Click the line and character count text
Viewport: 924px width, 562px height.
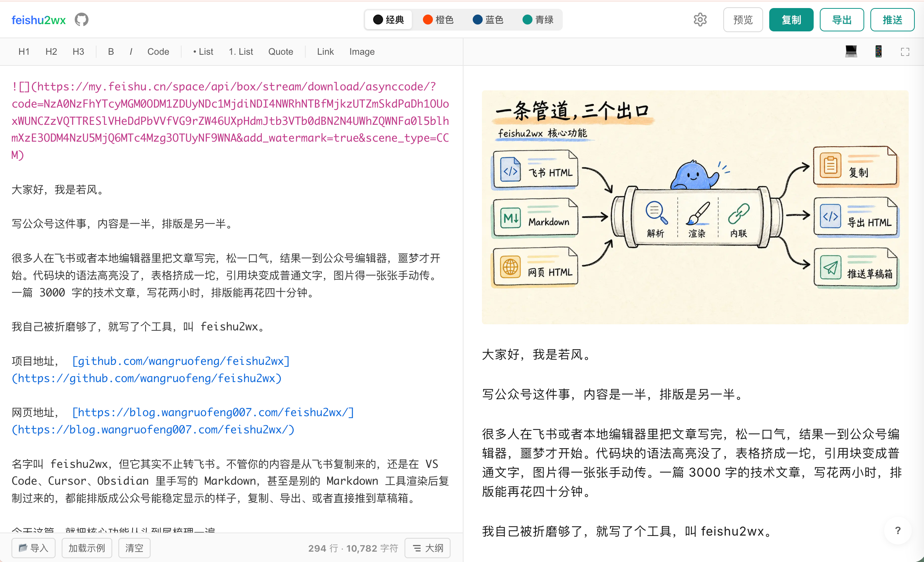353,548
